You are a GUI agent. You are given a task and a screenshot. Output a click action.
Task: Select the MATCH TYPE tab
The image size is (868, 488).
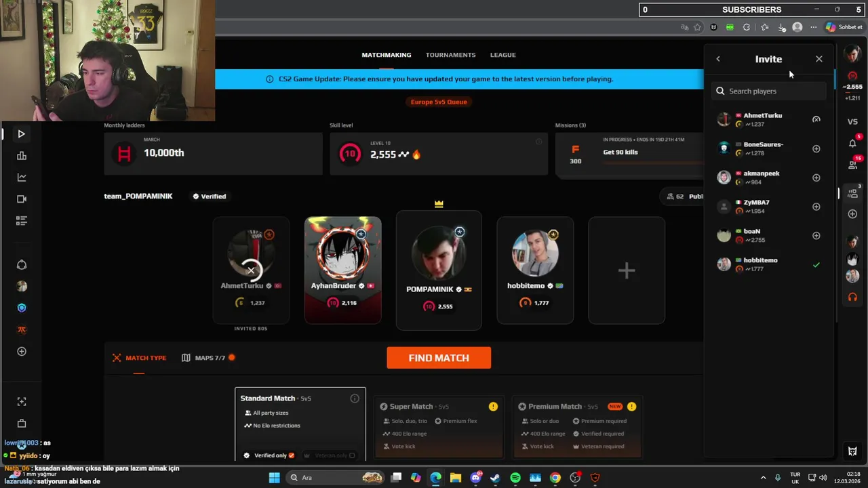click(x=139, y=358)
